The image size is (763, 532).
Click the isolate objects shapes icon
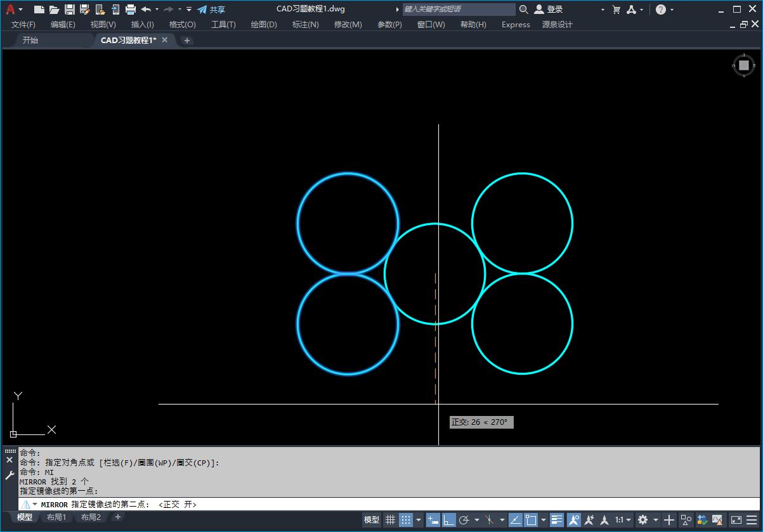pos(686,520)
